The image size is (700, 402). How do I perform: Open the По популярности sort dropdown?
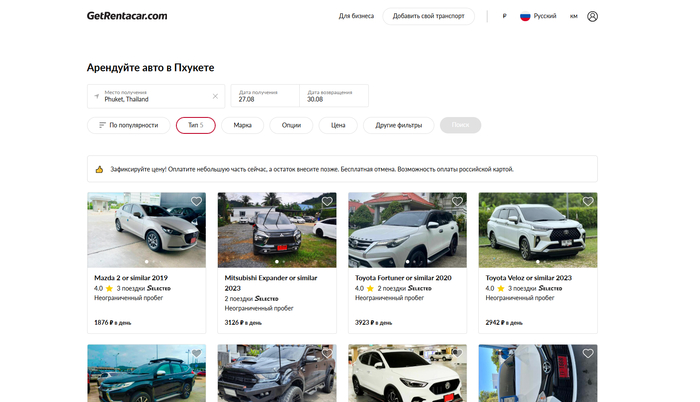point(129,125)
